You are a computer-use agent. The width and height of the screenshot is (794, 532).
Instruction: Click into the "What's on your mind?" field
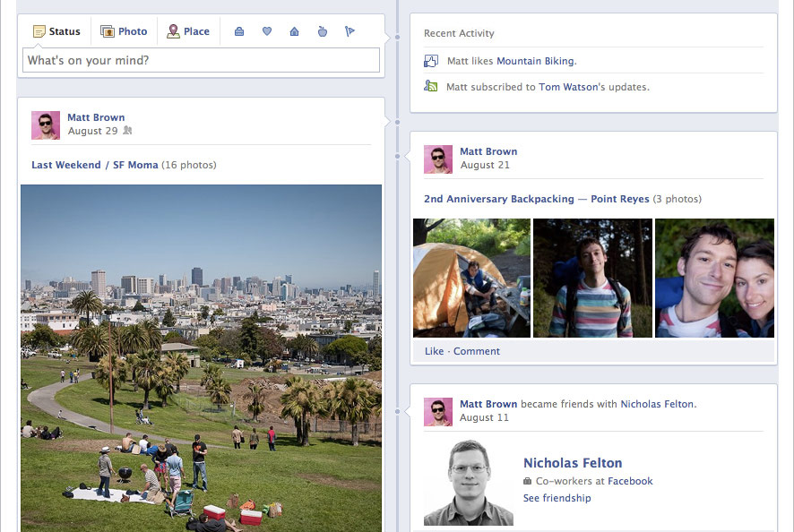pos(201,60)
